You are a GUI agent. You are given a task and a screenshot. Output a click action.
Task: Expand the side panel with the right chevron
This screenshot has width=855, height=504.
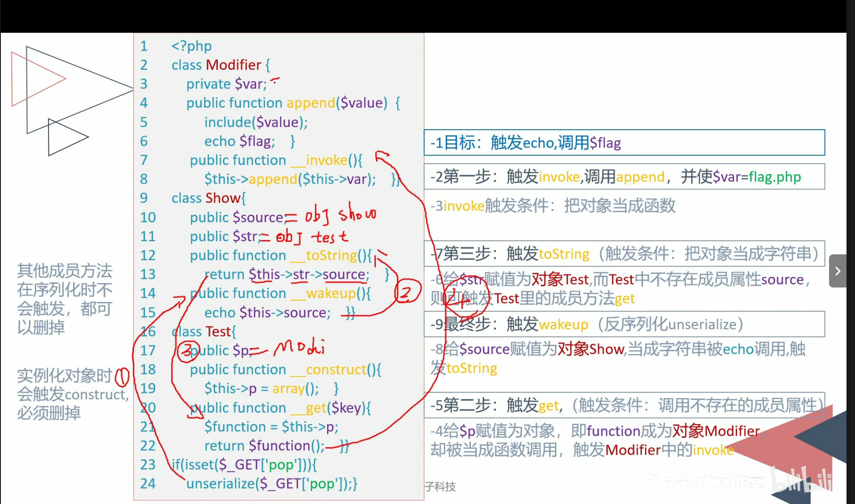click(x=838, y=271)
